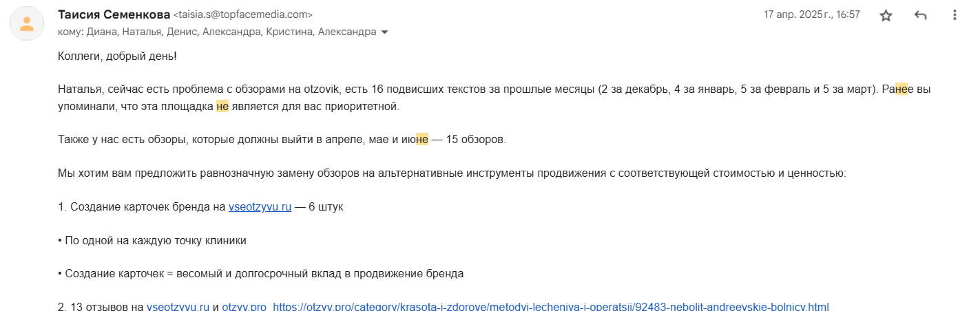Open vseotzyvu.ru link in item 1

pyautogui.click(x=260, y=206)
